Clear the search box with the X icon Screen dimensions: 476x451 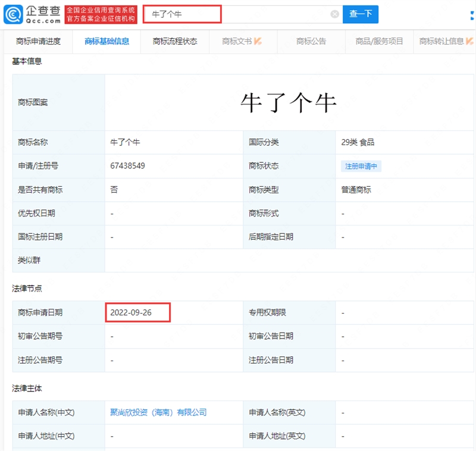[x=335, y=14]
